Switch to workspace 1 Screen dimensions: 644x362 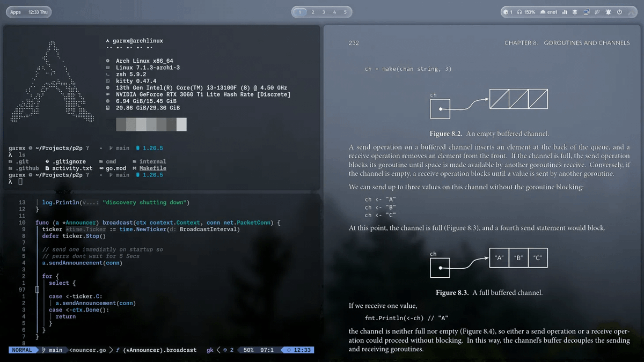[301, 12]
